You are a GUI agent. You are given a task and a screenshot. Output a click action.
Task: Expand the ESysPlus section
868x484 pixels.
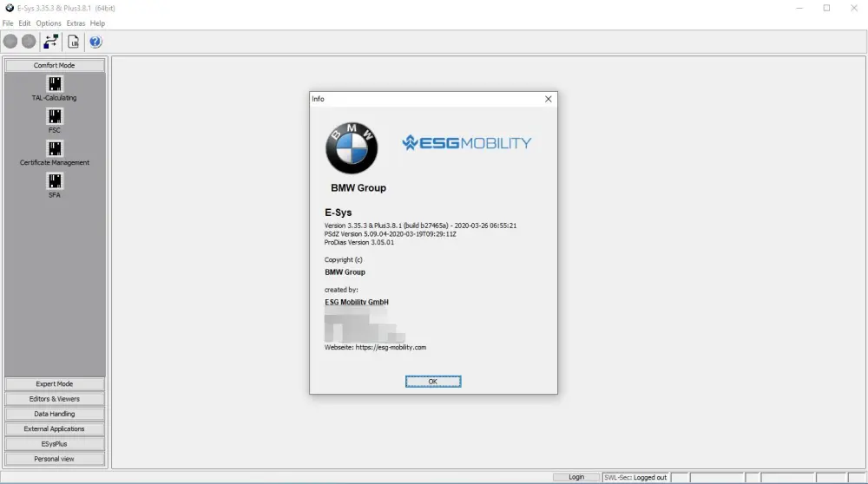point(55,444)
